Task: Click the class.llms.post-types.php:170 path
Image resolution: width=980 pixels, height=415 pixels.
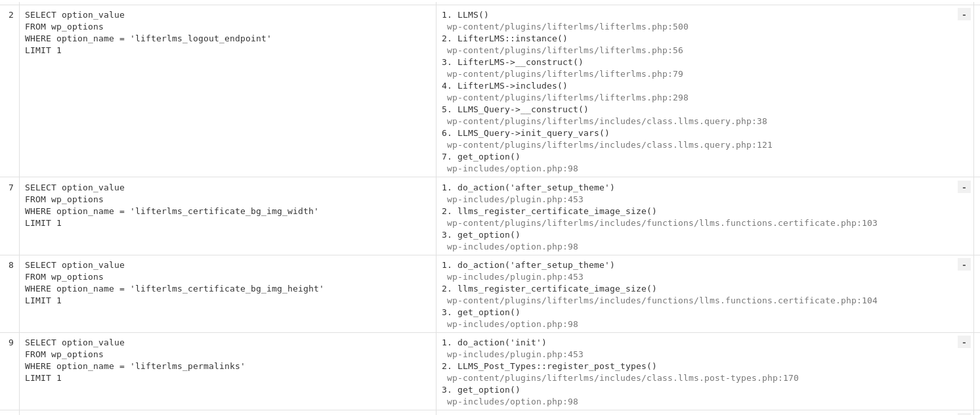Action: coord(622,378)
